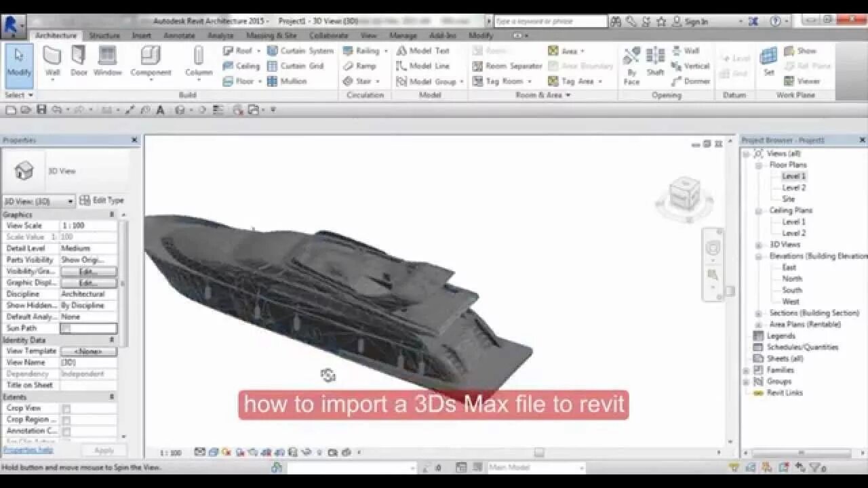Image resolution: width=868 pixels, height=488 pixels.
Task: Click Revit Links in Project Browser
Action: tap(785, 392)
